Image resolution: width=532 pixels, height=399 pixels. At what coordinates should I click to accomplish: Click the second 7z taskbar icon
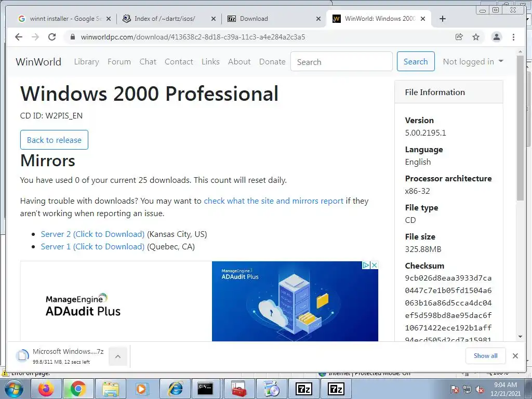coord(336,389)
